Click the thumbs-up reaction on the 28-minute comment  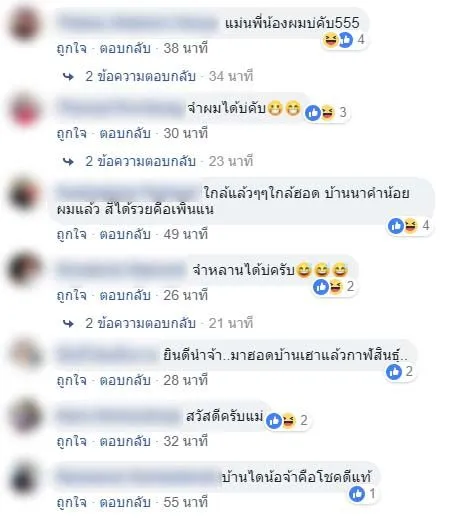(x=394, y=372)
